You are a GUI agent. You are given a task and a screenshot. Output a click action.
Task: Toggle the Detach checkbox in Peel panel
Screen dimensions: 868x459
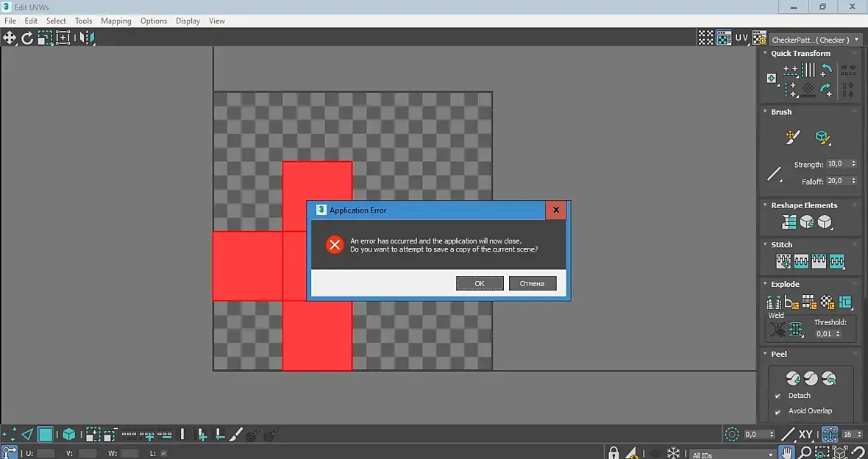coord(778,396)
